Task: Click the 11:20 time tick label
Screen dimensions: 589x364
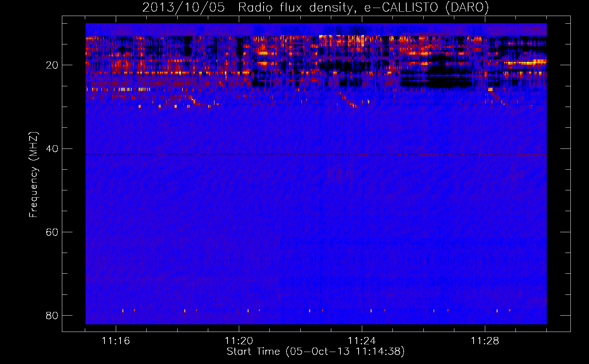Action: tap(239, 341)
